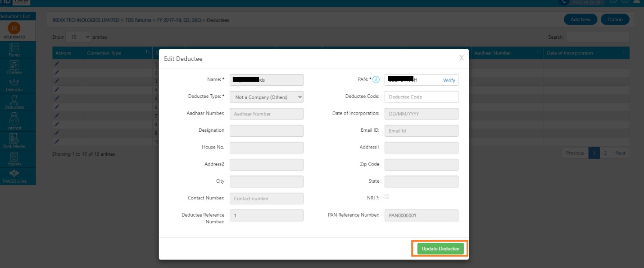
Task: Click the Address1 field
Action: pyautogui.click(x=422, y=148)
